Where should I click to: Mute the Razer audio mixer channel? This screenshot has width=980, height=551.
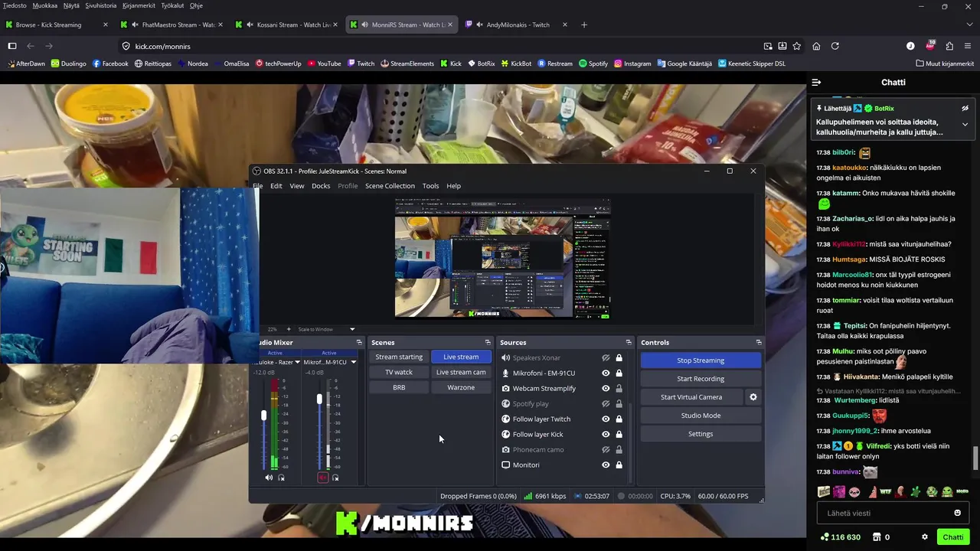pos(269,478)
